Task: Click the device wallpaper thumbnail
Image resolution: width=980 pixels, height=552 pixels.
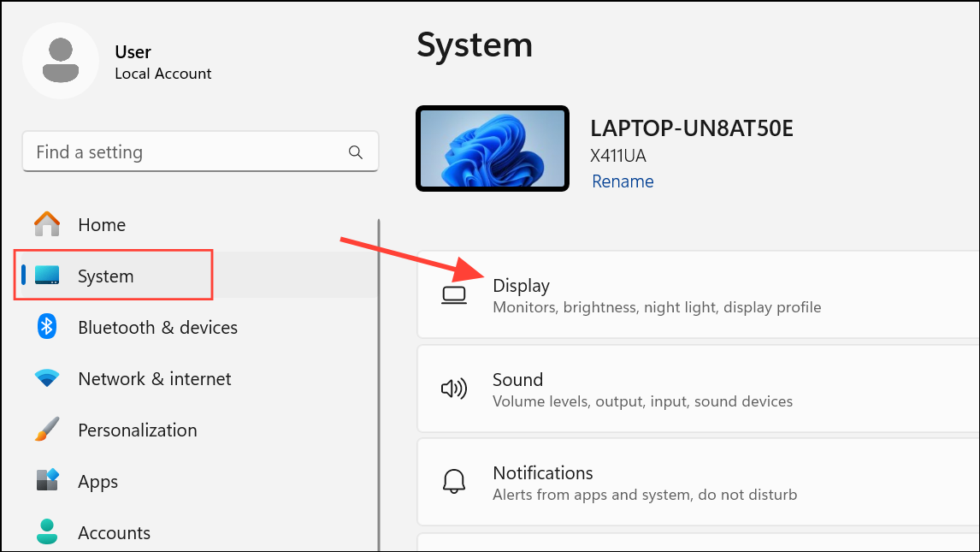Action: [x=493, y=148]
